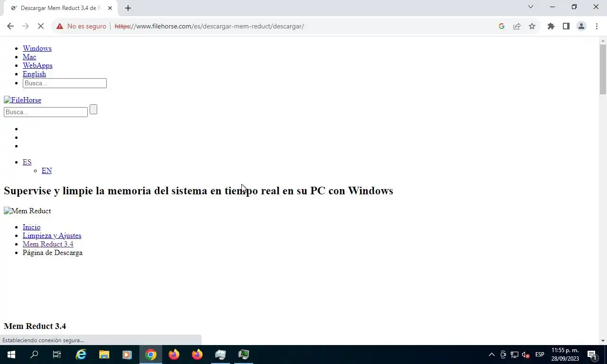
Task: Open a new browser tab
Action: (128, 8)
